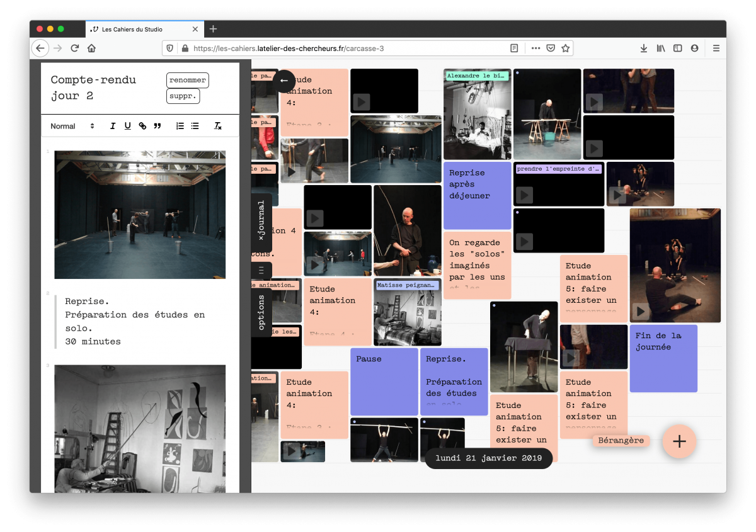The height and width of the screenshot is (532, 756).
Task: Toggle the browser sidebar icon
Action: click(678, 48)
